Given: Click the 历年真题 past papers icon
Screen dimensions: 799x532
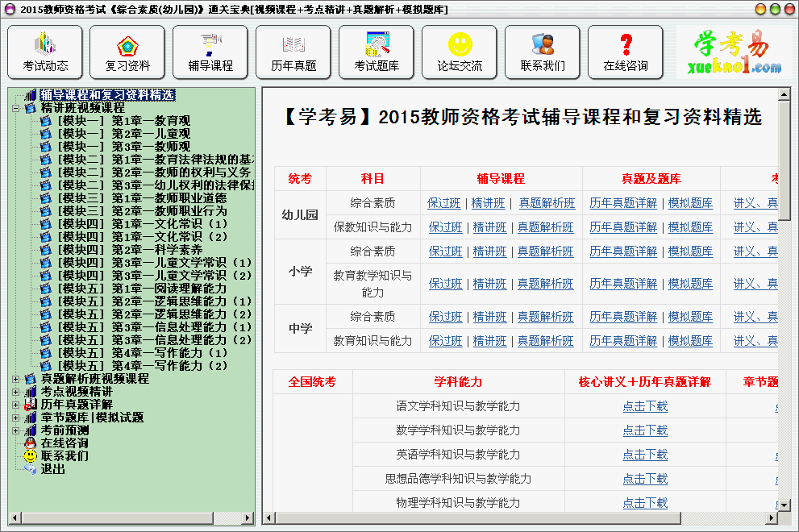Looking at the screenshot, I should pyautogui.click(x=293, y=52).
